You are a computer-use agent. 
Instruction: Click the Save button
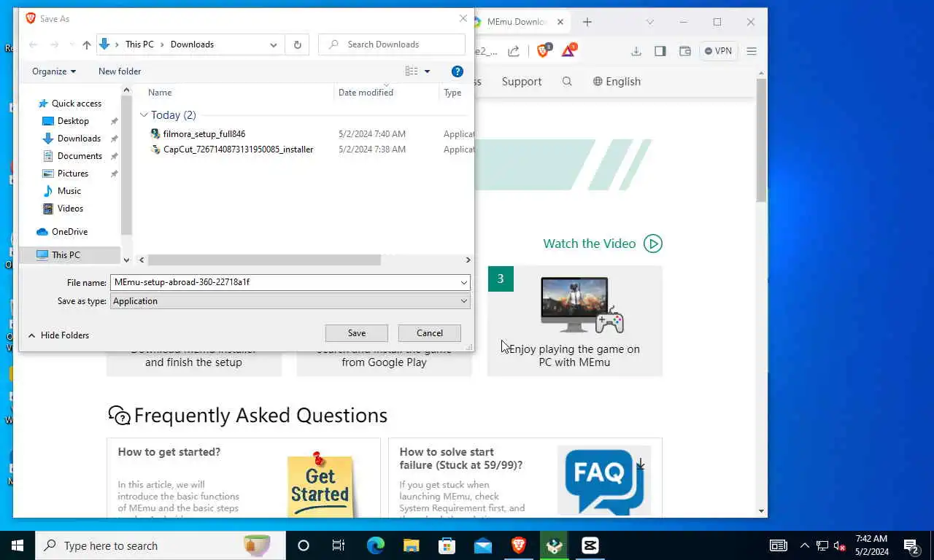pos(357,333)
